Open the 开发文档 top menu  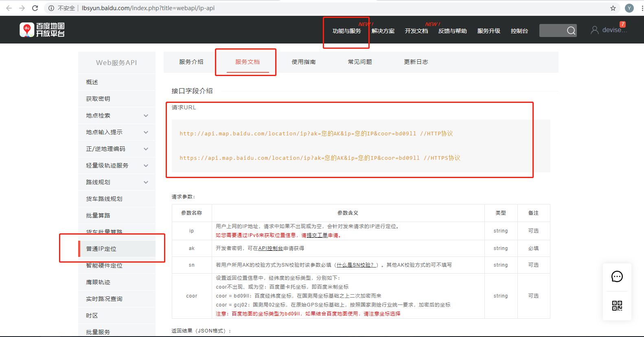[416, 31]
